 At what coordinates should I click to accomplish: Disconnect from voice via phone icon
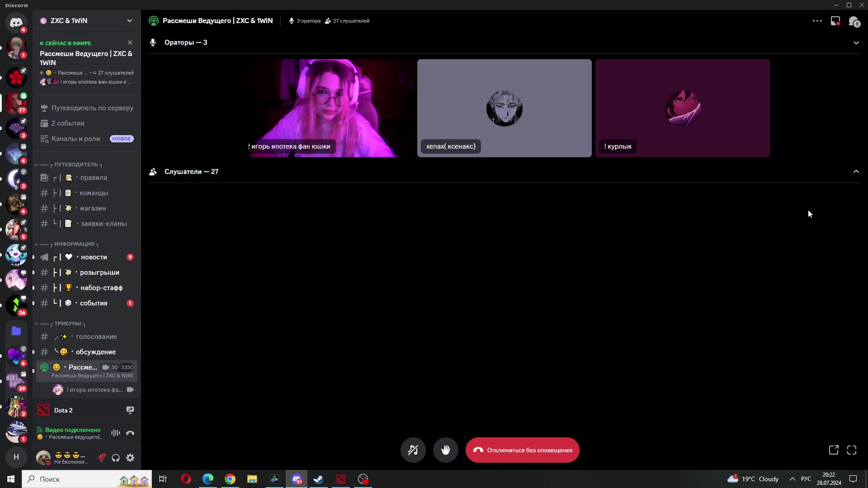pyautogui.click(x=130, y=433)
